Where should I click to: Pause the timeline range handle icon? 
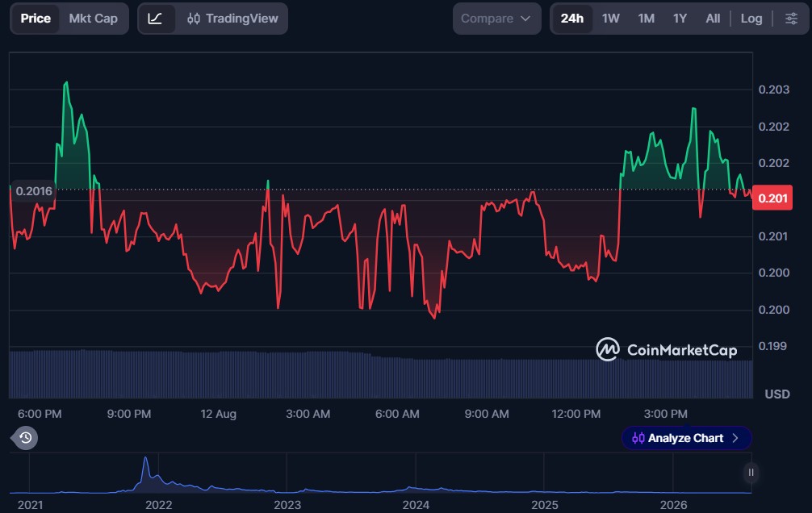(751, 472)
